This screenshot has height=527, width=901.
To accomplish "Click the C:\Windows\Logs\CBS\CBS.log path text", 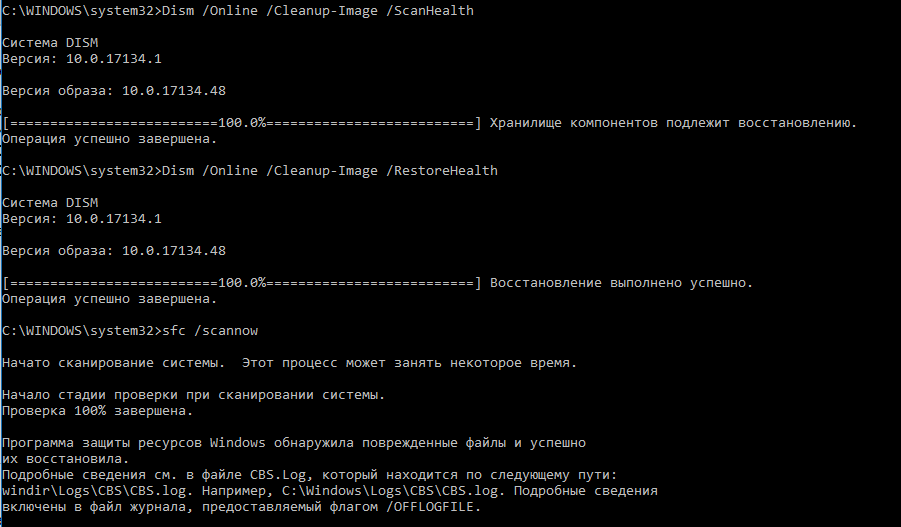I will [x=390, y=491].
